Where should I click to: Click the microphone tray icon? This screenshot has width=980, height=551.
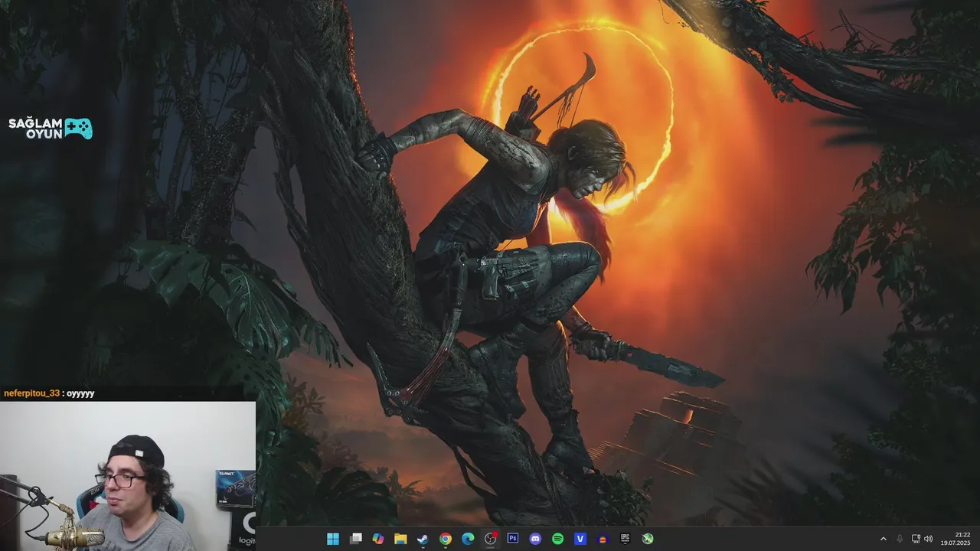pyautogui.click(x=900, y=539)
